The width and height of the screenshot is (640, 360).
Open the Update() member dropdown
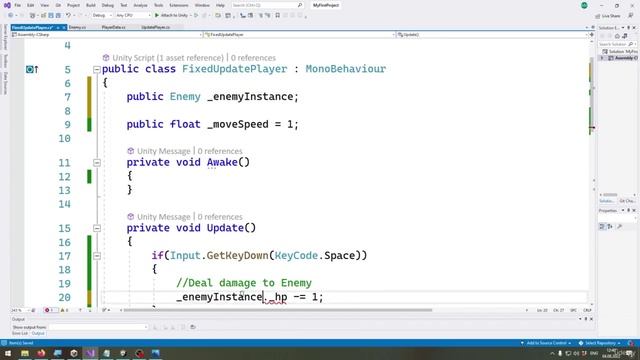point(492,35)
